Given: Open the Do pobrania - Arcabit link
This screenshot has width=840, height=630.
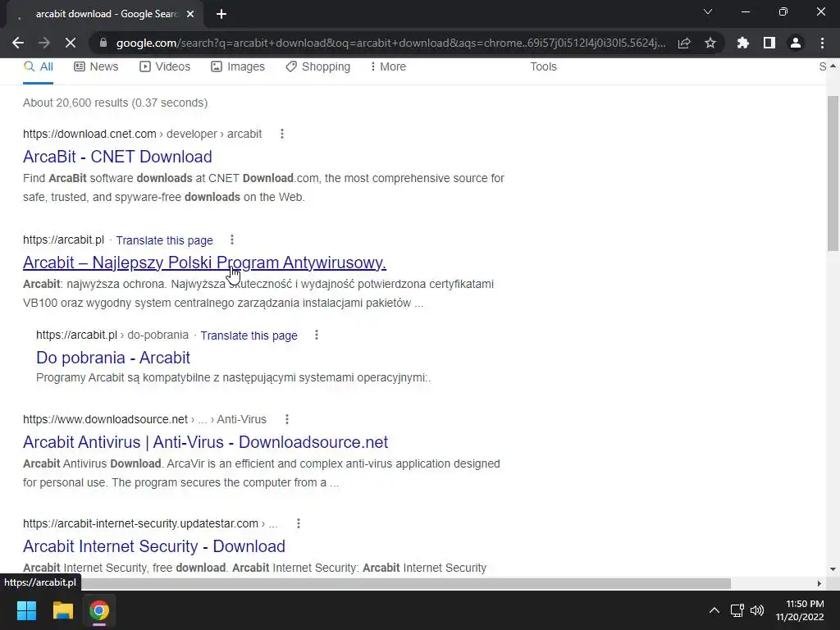Looking at the screenshot, I should (x=113, y=358).
